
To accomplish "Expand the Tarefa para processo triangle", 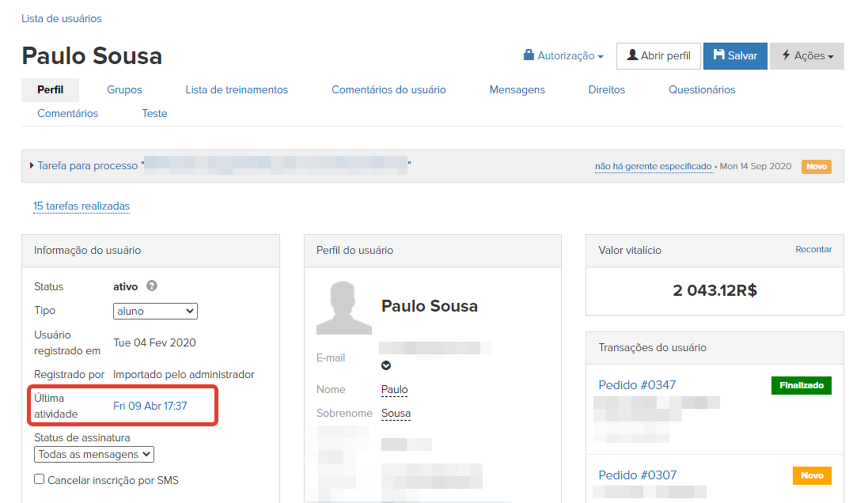I will [x=32, y=165].
